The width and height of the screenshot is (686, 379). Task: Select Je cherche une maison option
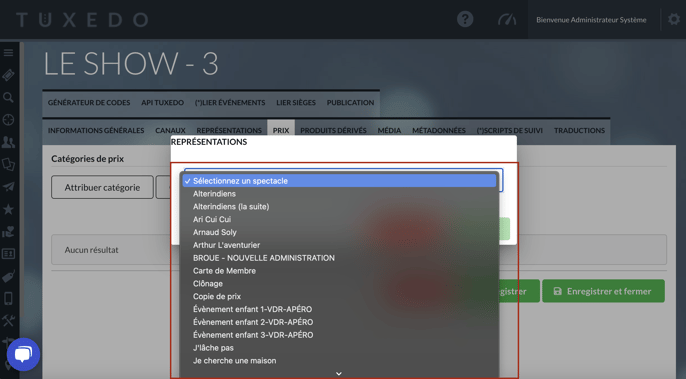pos(340,361)
